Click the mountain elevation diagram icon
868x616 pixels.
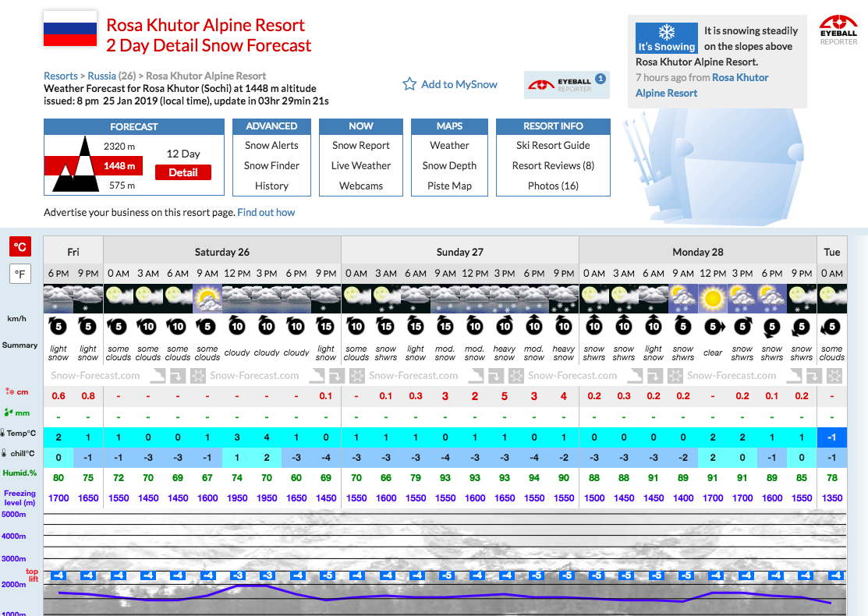(76, 165)
